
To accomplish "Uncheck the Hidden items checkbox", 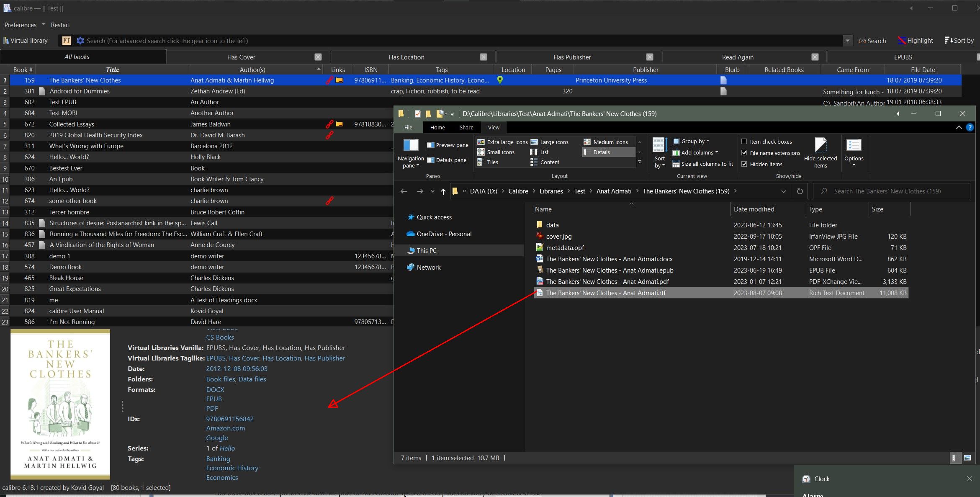I will coord(744,164).
